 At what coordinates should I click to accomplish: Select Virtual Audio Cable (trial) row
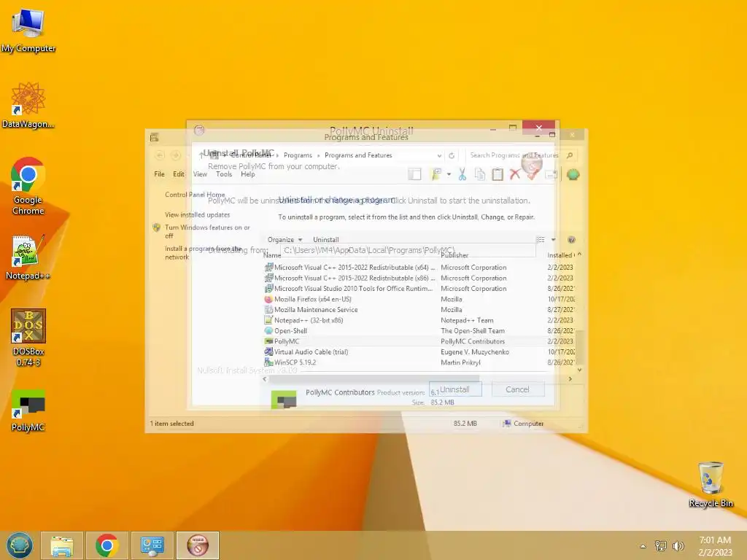[x=419, y=351]
